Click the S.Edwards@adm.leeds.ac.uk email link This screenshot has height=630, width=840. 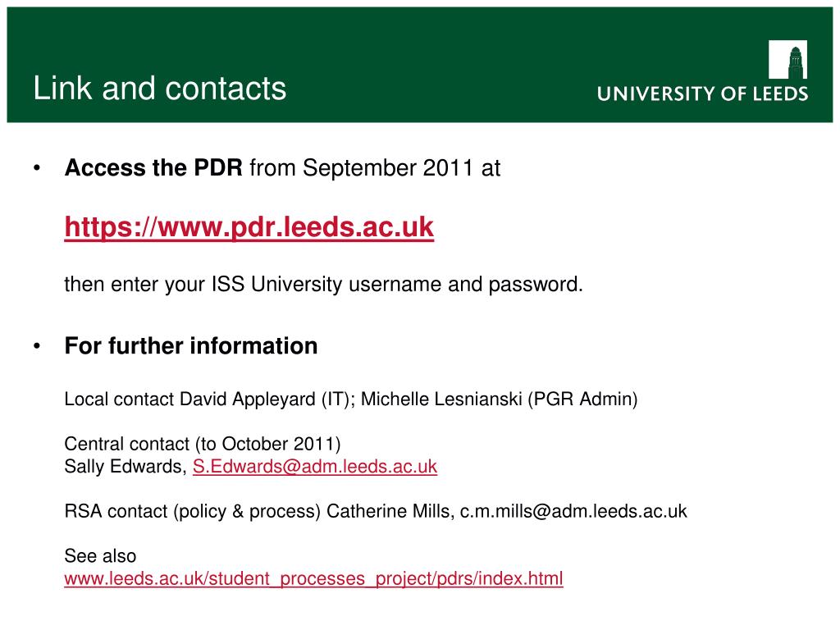coord(315,466)
